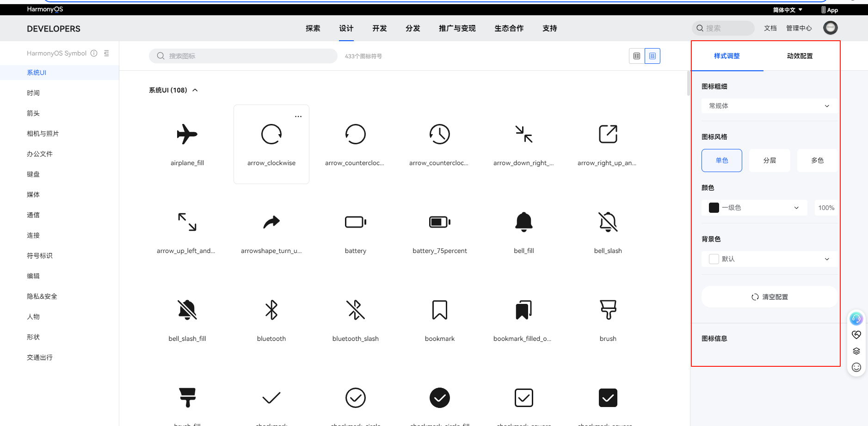Select the airplane_fill icon
868x426 pixels.
[187, 134]
